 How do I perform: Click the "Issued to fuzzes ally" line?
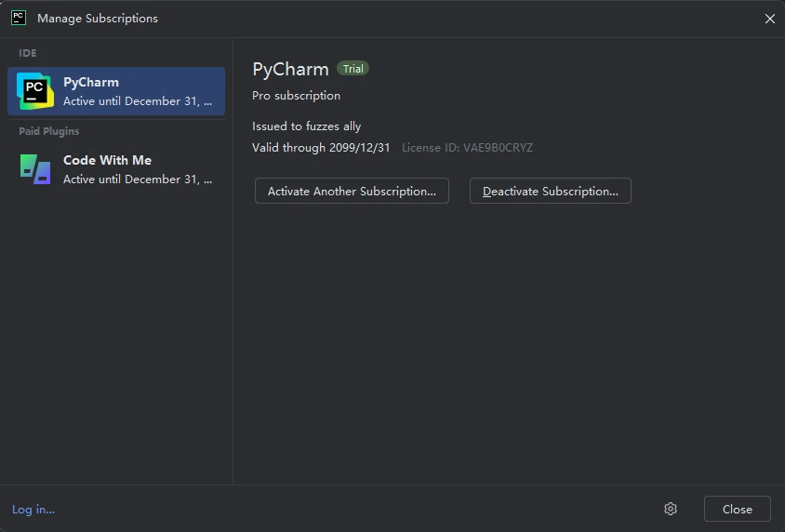click(306, 126)
